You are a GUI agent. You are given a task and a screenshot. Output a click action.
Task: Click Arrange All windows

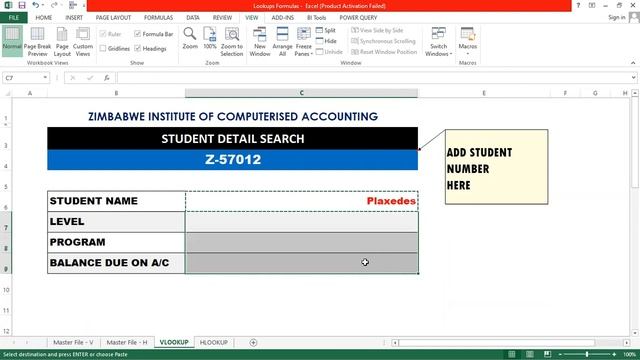[282, 42]
